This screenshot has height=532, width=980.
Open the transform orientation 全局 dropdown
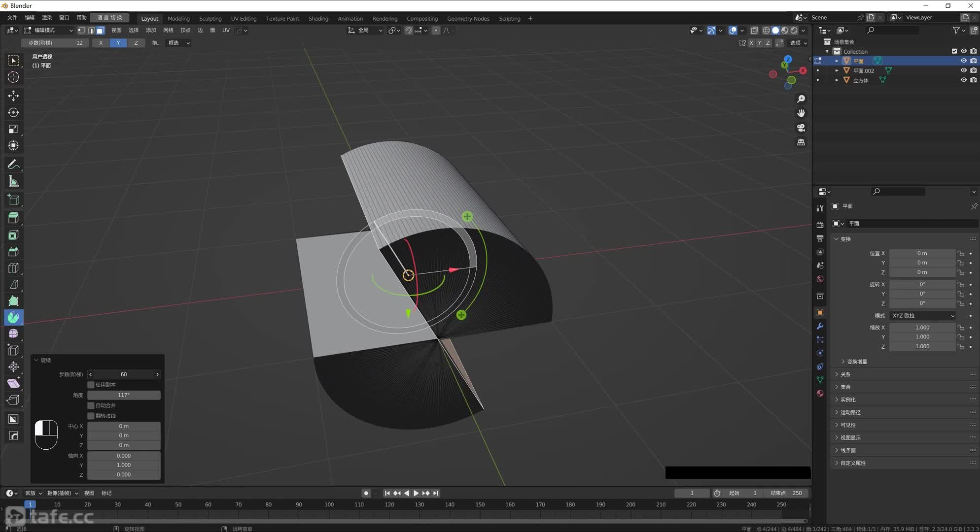pyautogui.click(x=365, y=30)
